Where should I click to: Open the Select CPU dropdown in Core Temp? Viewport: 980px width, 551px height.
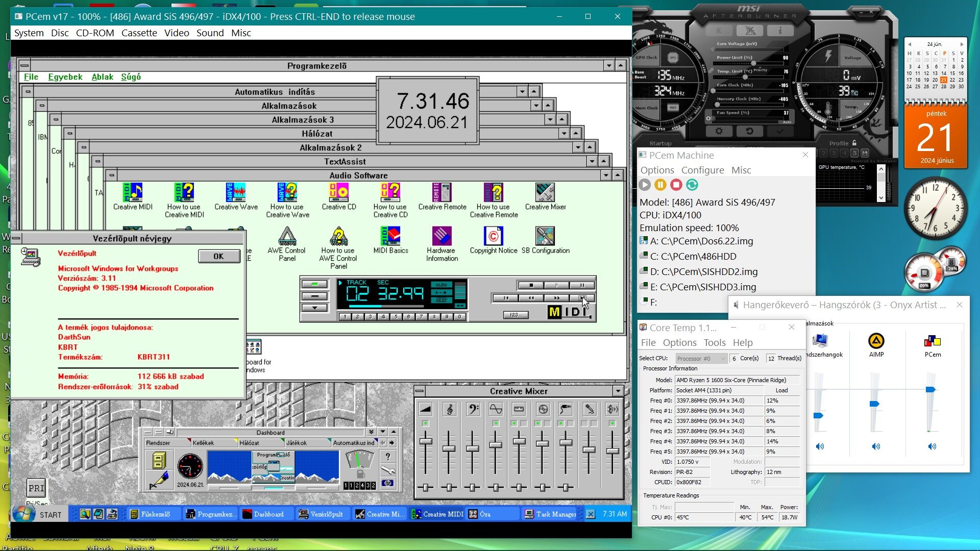tap(701, 359)
